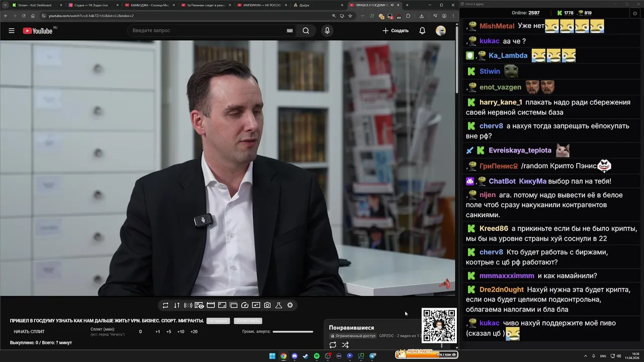Click the Создать button
Viewport: 644px width, 362px height.
(x=395, y=31)
